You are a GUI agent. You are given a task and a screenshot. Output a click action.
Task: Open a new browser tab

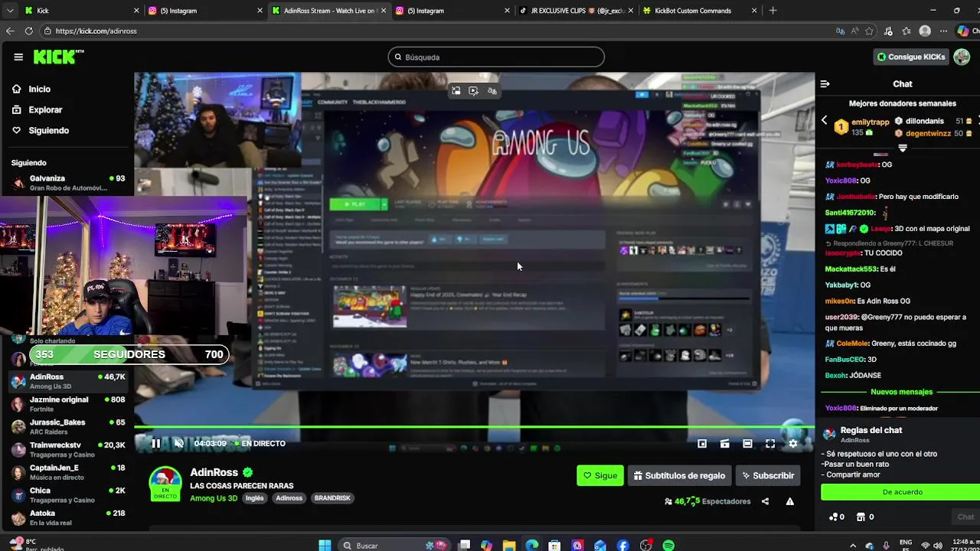tap(773, 11)
